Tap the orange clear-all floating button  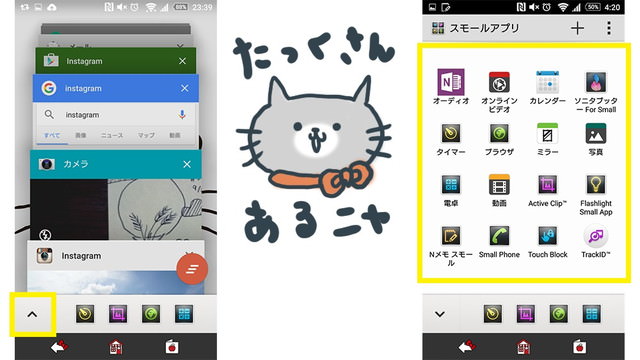[192, 269]
